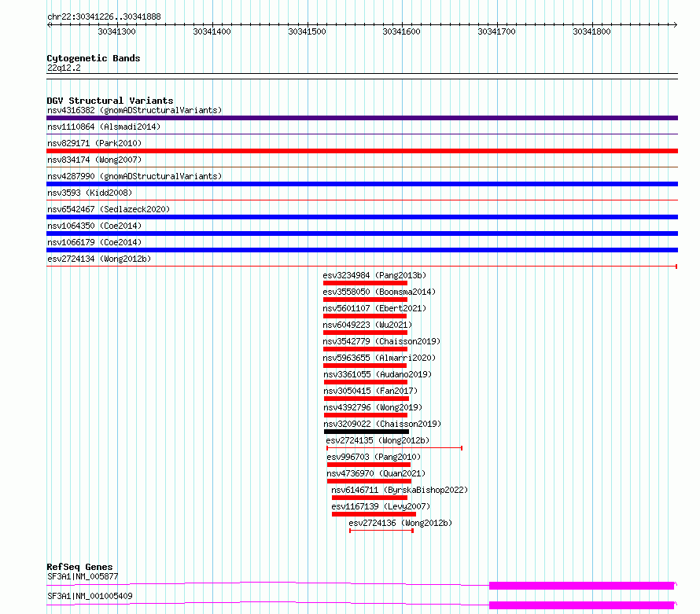This screenshot has height=614, width=700.
Task: Open variant nsv6146711 (ByrskaBishop2022)
Action: point(400,490)
